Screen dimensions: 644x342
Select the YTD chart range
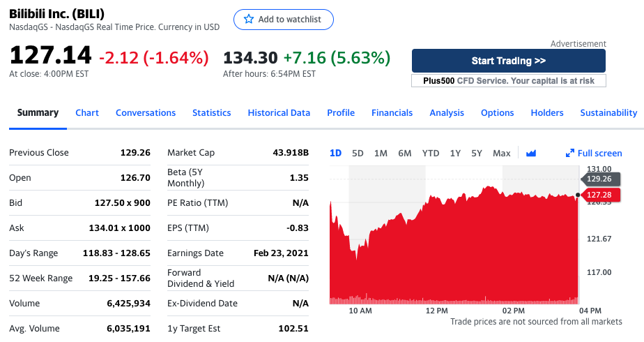(x=431, y=154)
